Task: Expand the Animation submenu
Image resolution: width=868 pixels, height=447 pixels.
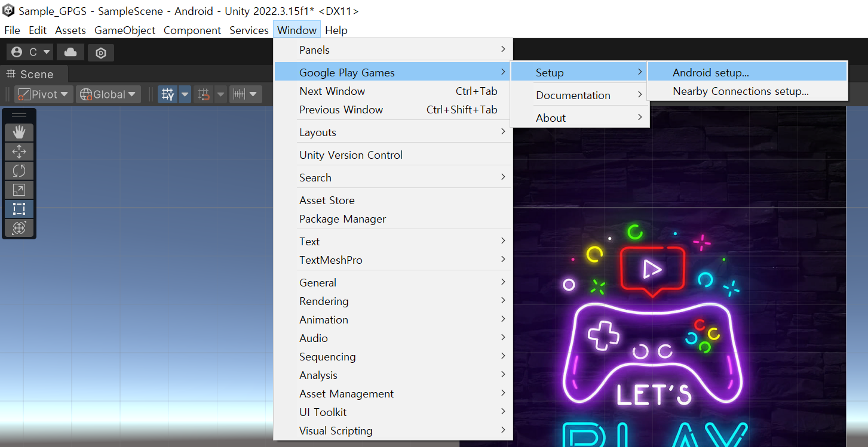Action: [x=393, y=319]
